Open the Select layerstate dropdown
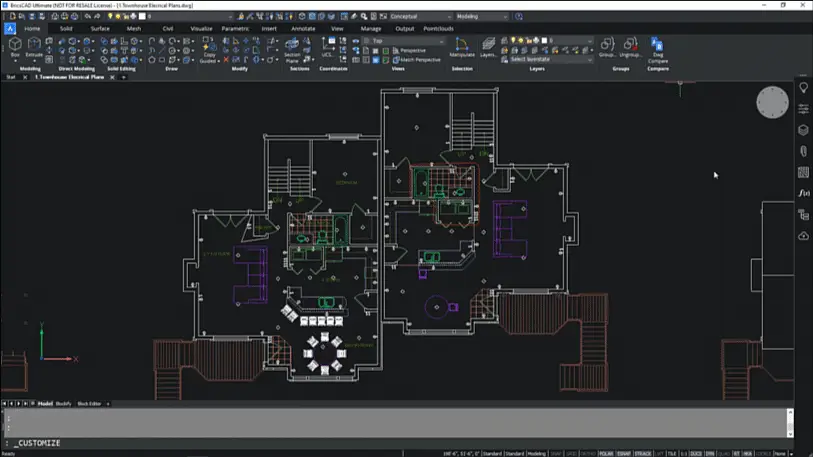The image size is (813, 457). click(551, 60)
